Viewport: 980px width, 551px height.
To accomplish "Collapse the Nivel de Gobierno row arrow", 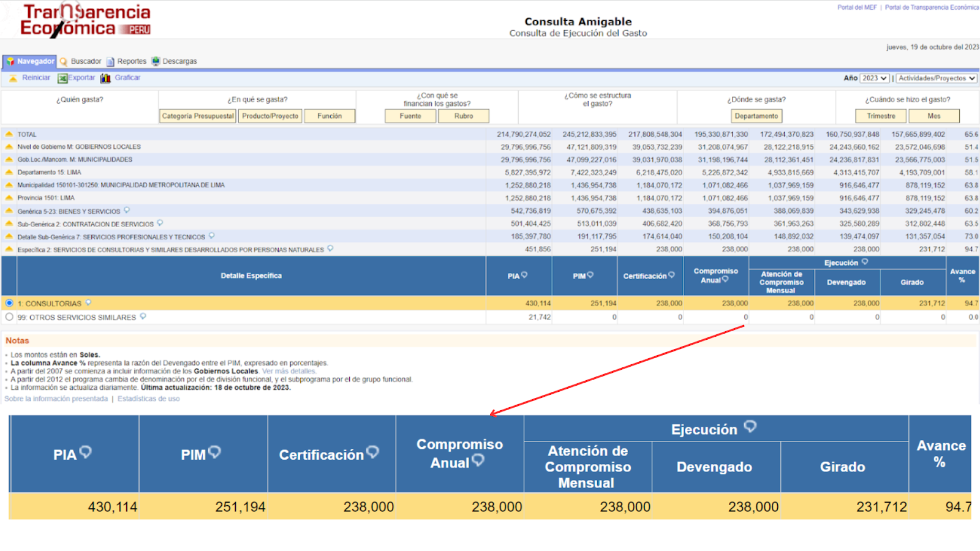I will click(x=9, y=147).
